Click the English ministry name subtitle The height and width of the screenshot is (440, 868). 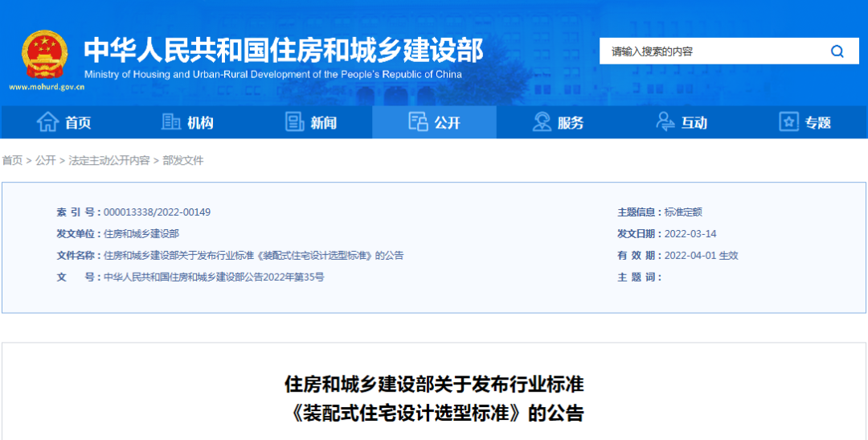(273, 74)
